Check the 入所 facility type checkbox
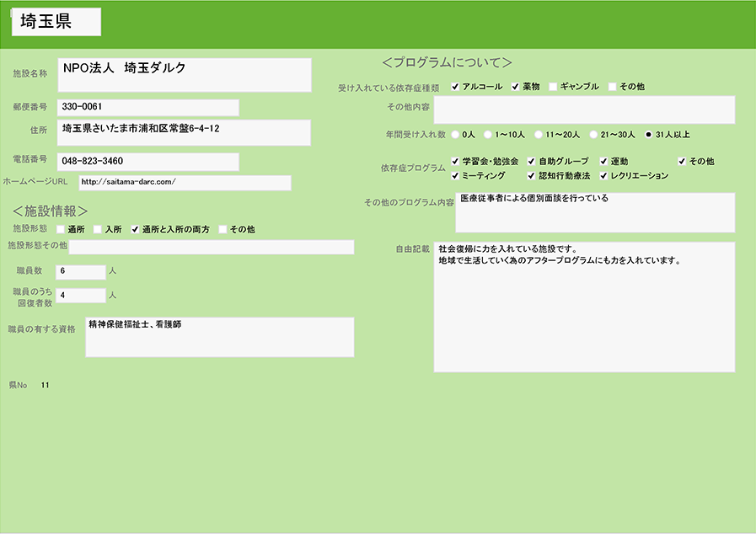 [98, 229]
